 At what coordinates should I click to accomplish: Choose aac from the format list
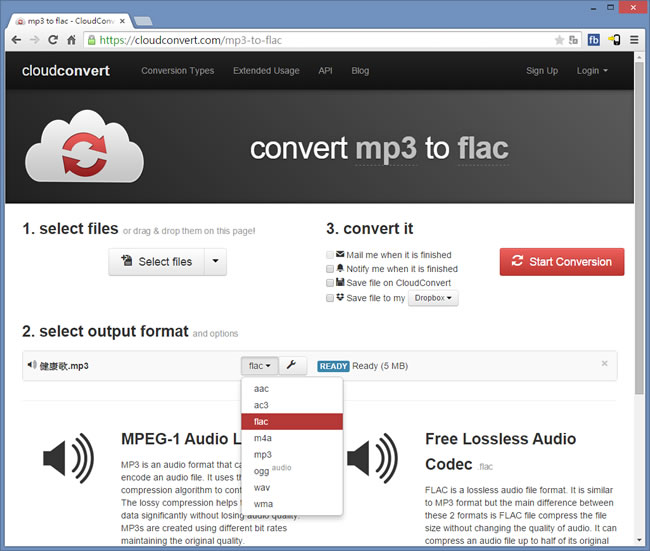[292, 389]
